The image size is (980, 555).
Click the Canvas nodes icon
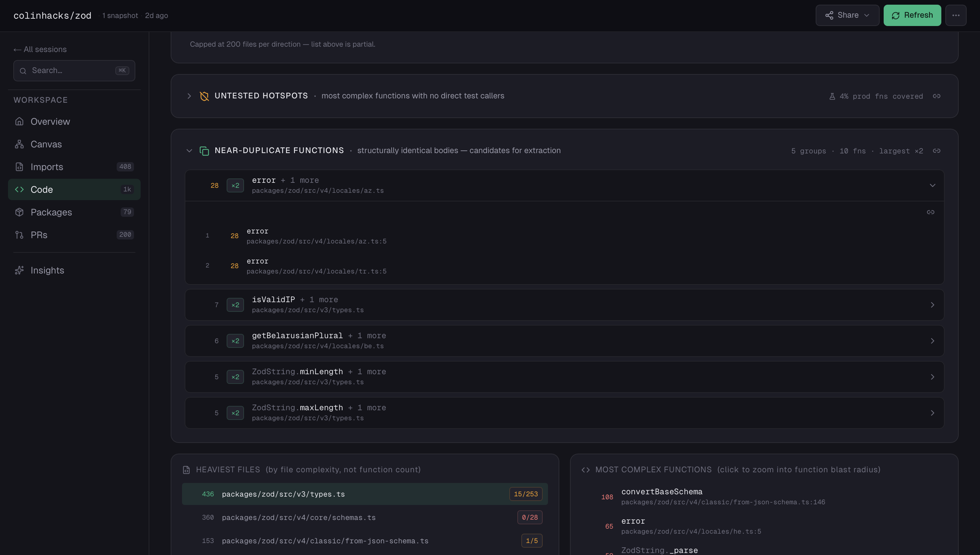19,144
